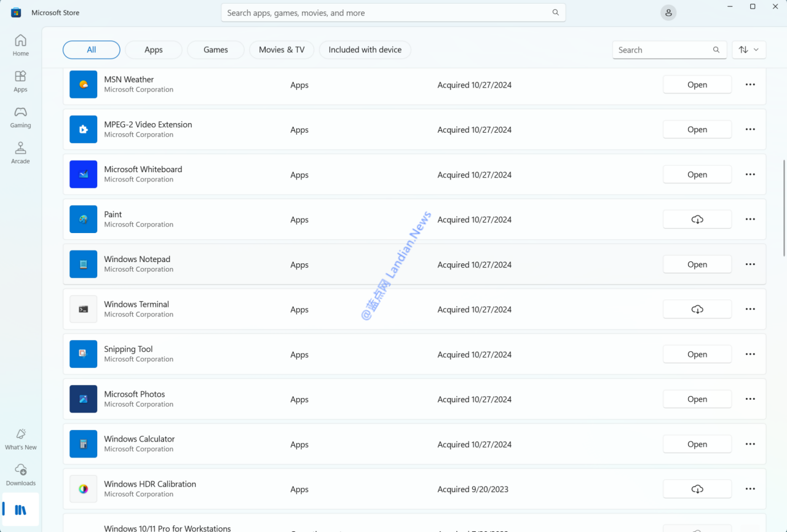Screen dimensions: 787x532
Task: Select the Apps filter tab
Action: (x=154, y=50)
